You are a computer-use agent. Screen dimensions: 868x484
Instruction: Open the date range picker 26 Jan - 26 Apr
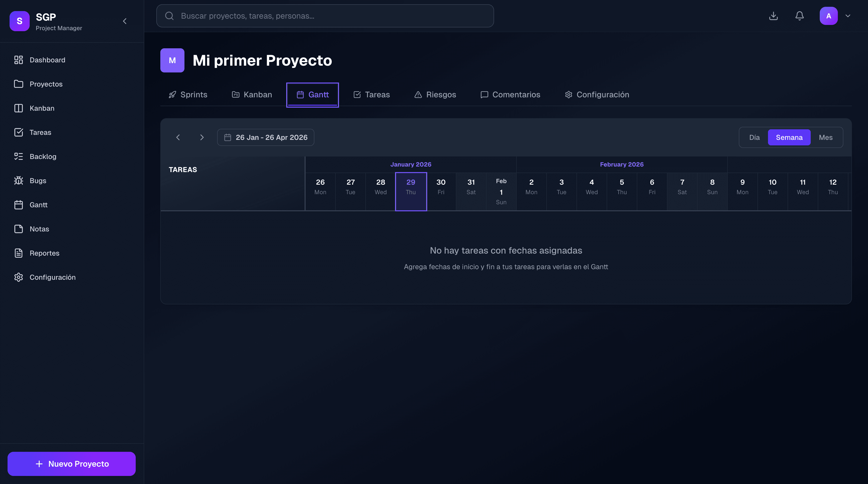[266, 137]
